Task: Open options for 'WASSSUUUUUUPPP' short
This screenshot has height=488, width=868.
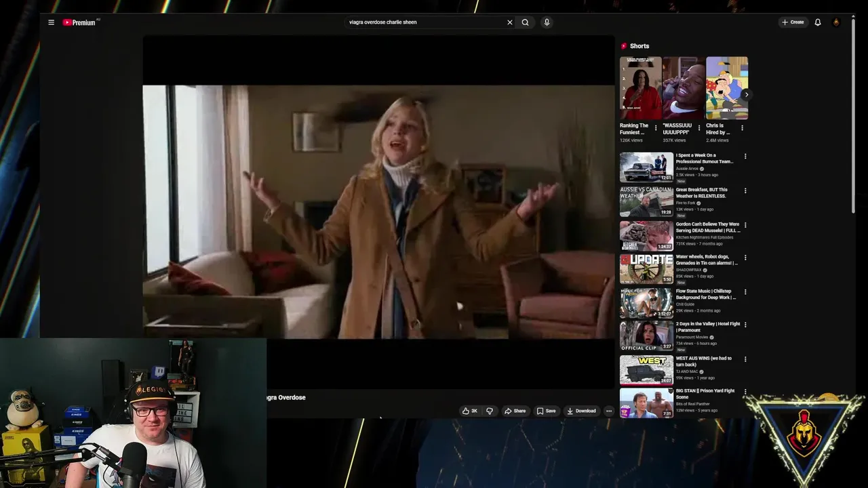Action: click(699, 128)
